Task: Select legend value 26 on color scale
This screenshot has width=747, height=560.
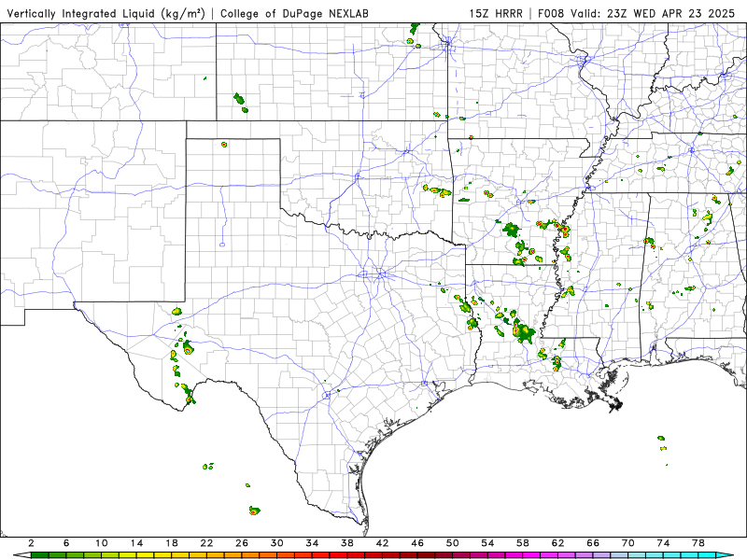Action: click(242, 543)
